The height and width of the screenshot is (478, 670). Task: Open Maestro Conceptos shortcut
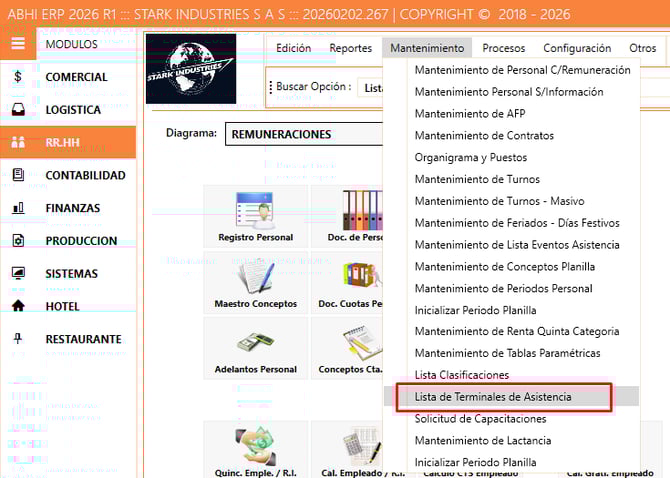point(255,282)
